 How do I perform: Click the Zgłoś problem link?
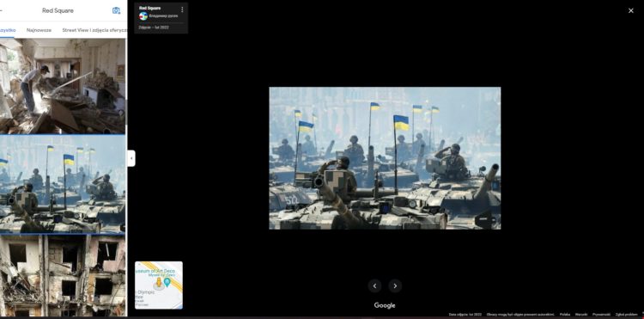coord(627,315)
